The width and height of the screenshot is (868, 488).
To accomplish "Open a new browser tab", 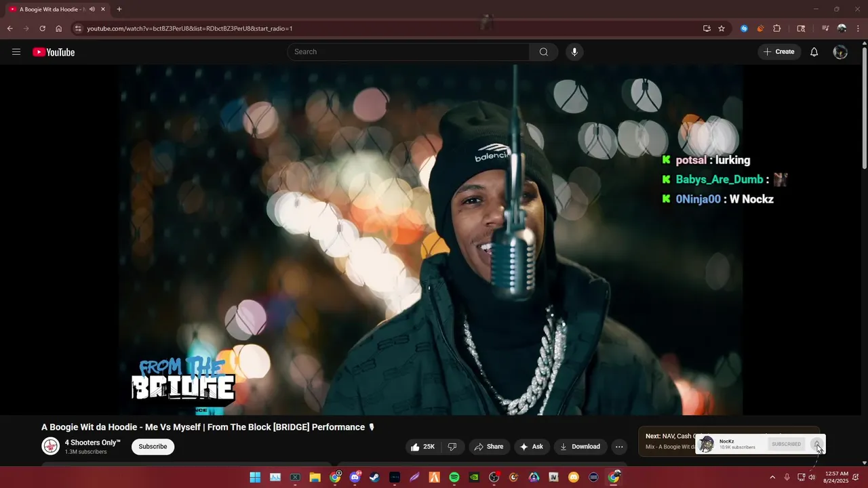I will [x=119, y=9].
